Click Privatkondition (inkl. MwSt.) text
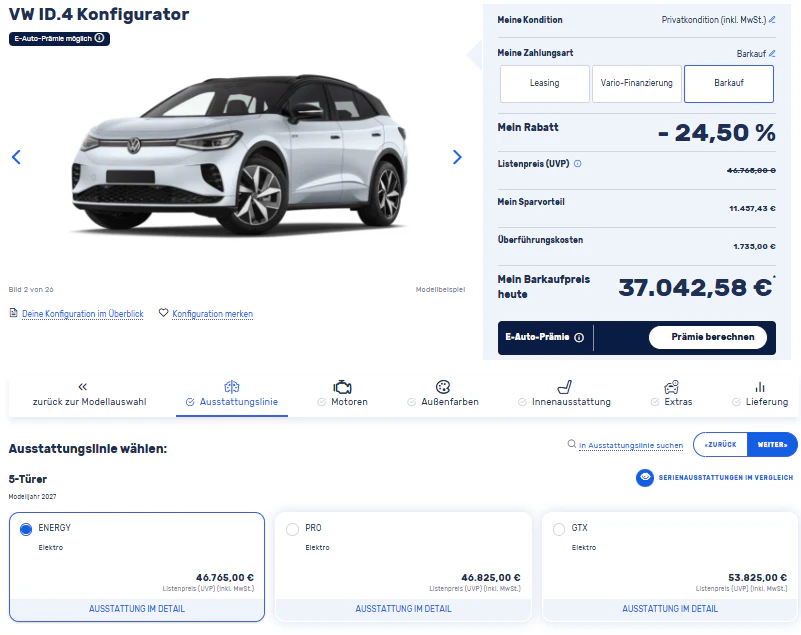This screenshot has width=801, height=635. (x=714, y=20)
